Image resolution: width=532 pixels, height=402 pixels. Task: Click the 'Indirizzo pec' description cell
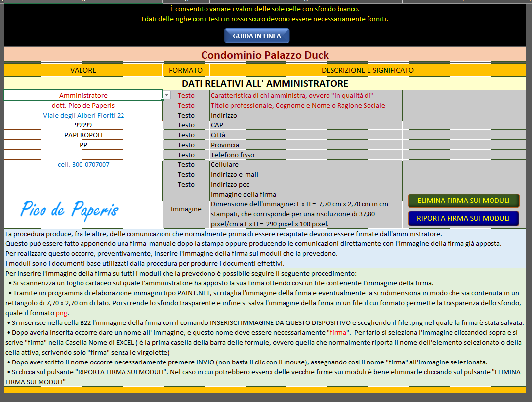tap(306, 184)
